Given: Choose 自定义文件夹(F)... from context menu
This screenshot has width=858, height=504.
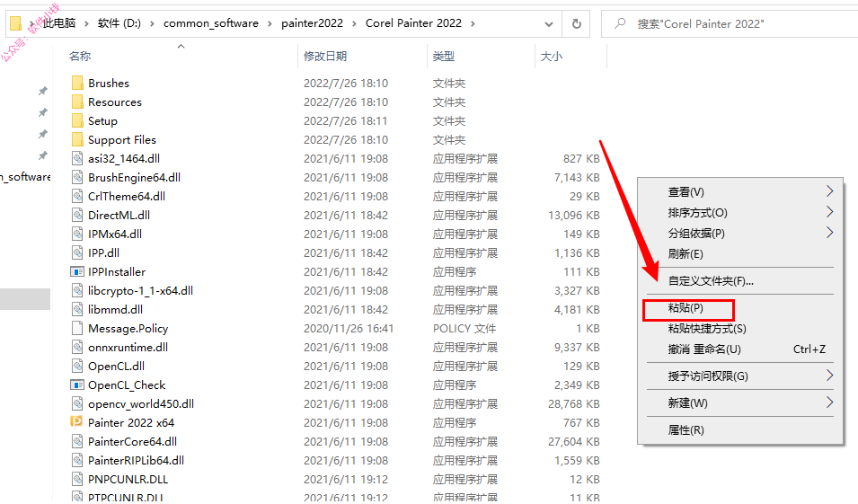Looking at the screenshot, I should click(739, 281).
